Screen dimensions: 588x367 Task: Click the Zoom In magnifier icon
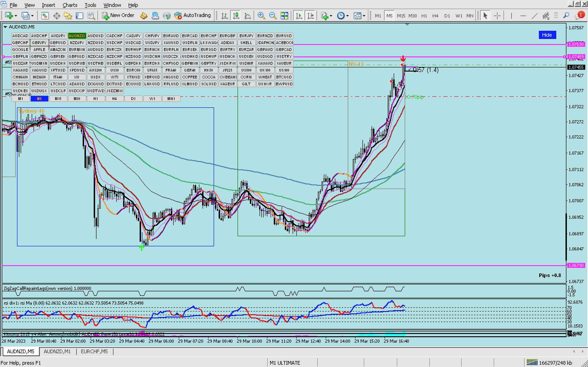[x=261, y=16]
